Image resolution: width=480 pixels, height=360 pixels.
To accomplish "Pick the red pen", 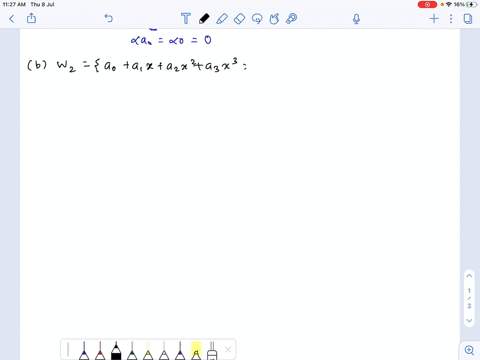I will coord(100,351).
